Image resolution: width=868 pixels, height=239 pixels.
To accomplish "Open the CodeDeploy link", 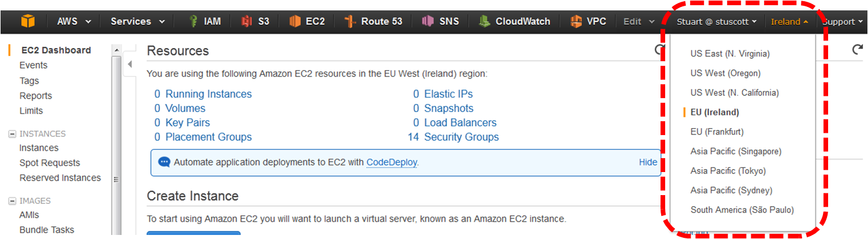I will coord(391,162).
